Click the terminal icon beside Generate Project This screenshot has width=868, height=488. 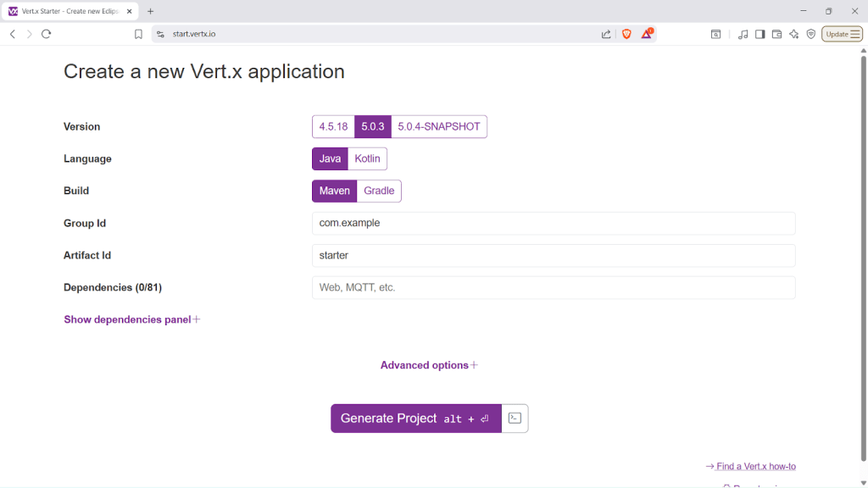[515, 419]
